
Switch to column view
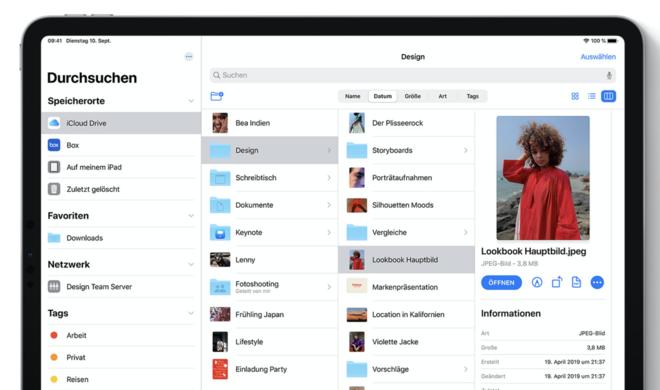point(608,96)
